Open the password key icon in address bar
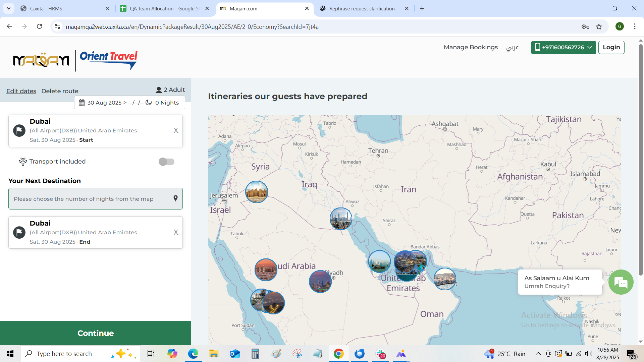 pyautogui.click(x=585, y=27)
